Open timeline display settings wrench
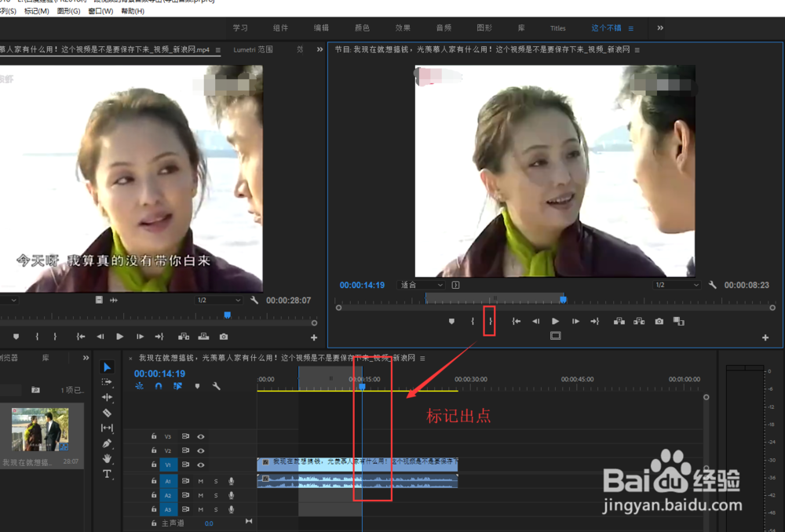The image size is (785, 532). (x=217, y=386)
